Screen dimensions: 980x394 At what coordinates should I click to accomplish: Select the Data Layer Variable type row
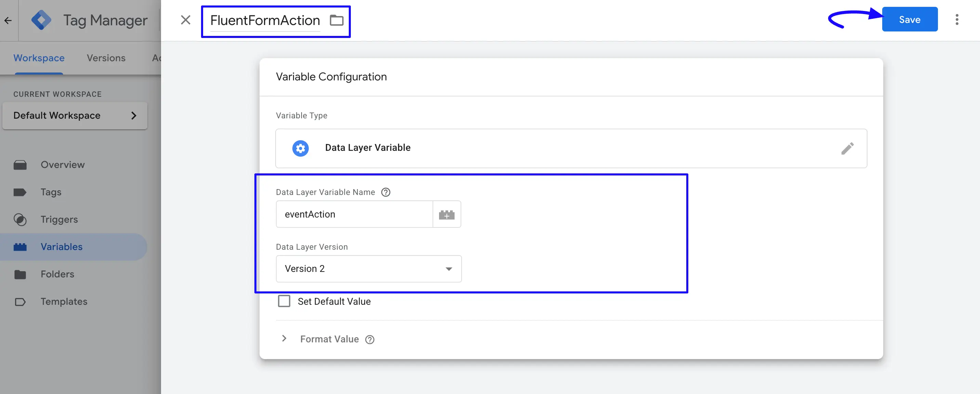[571, 148]
